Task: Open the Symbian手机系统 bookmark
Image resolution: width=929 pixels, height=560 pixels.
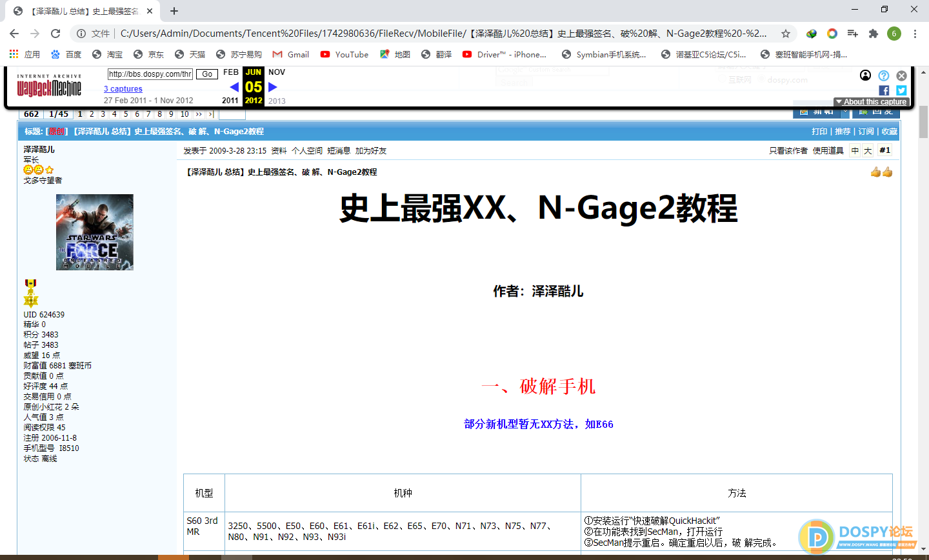Action: [x=604, y=54]
